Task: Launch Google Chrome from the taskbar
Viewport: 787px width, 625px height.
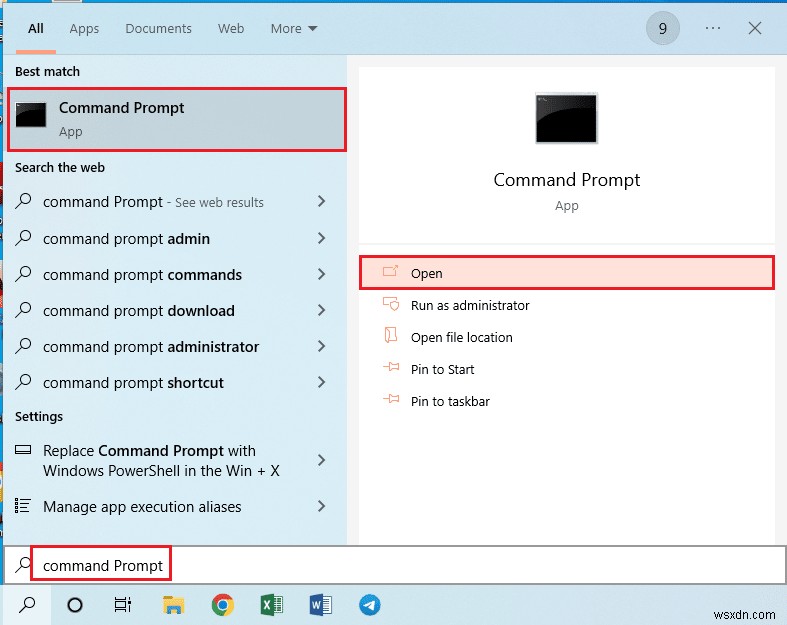Action: coord(222,605)
